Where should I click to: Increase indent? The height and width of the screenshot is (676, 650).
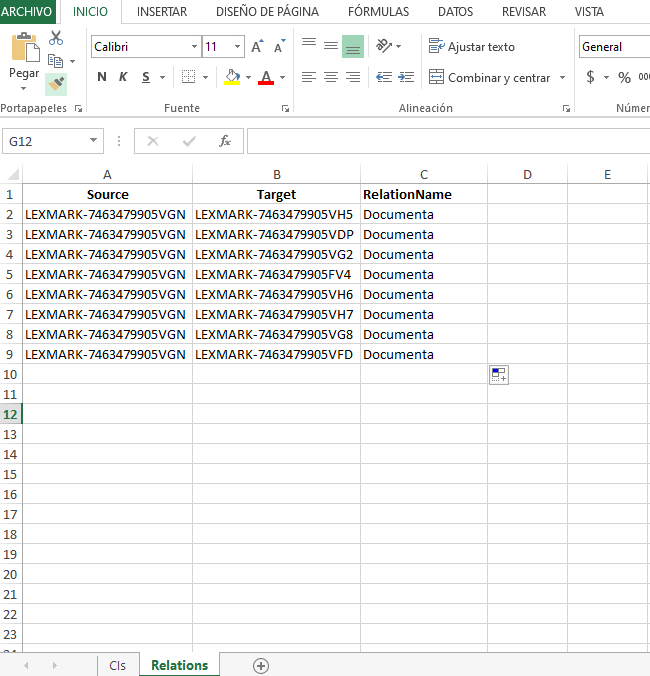[x=406, y=77]
